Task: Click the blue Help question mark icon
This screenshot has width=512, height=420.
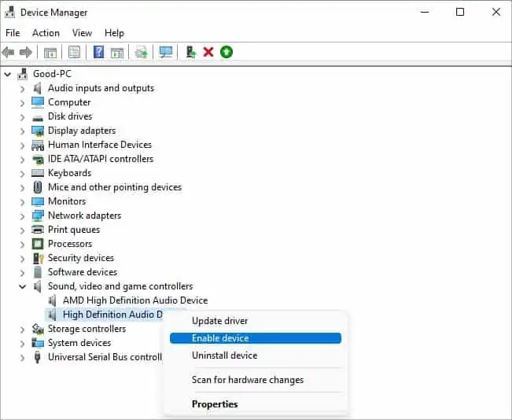Action: coord(98,52)
